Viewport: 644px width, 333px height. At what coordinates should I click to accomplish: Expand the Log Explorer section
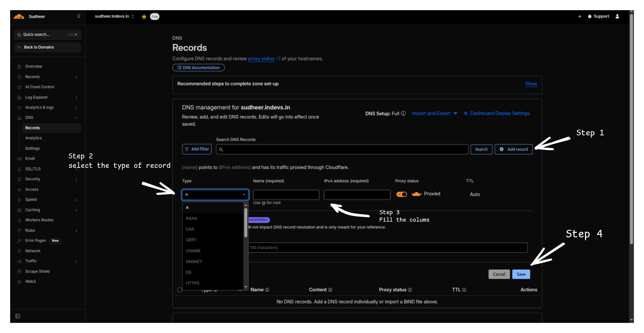(76, 97)
